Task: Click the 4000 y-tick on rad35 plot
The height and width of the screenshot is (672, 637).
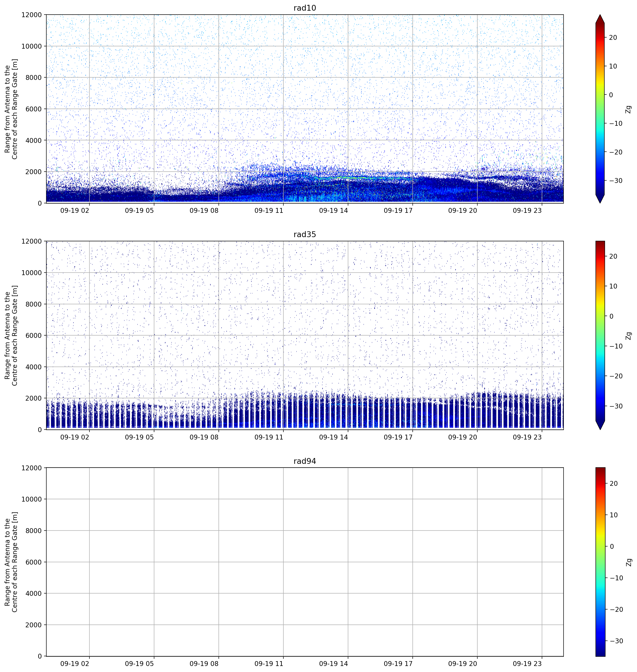Action: (34, 367)
